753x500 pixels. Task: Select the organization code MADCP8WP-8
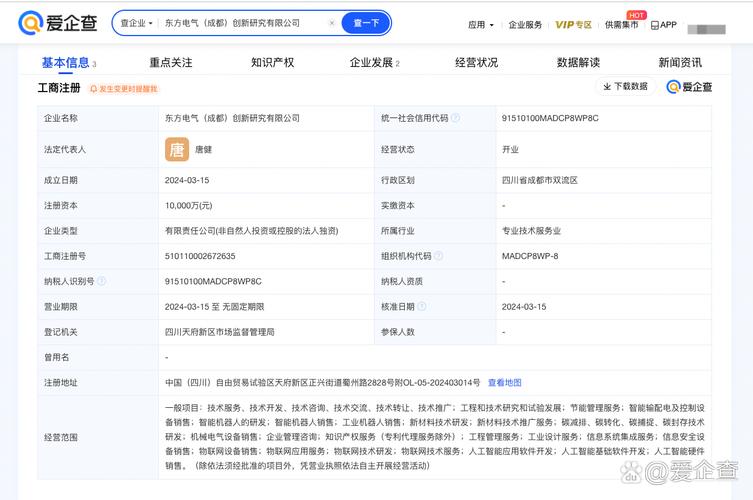pos(530,256)
